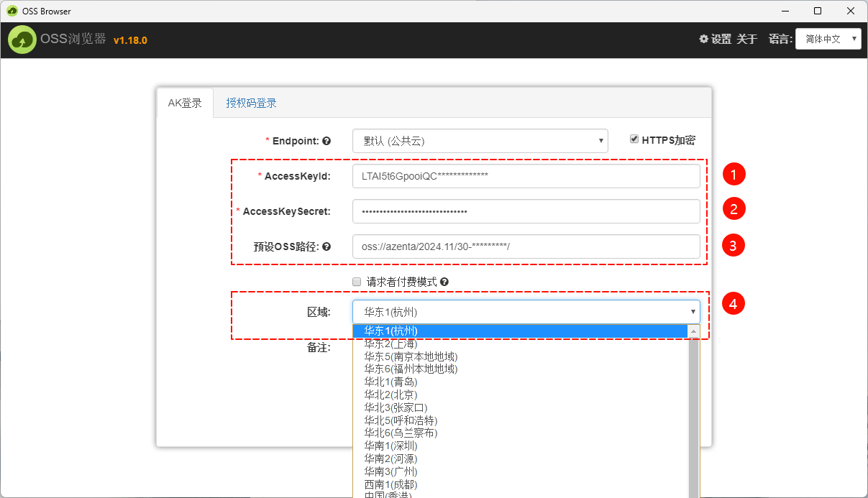Choose 华北2(北京) in the region list
The width and height of the screenshot is (868, 498).
390,395
